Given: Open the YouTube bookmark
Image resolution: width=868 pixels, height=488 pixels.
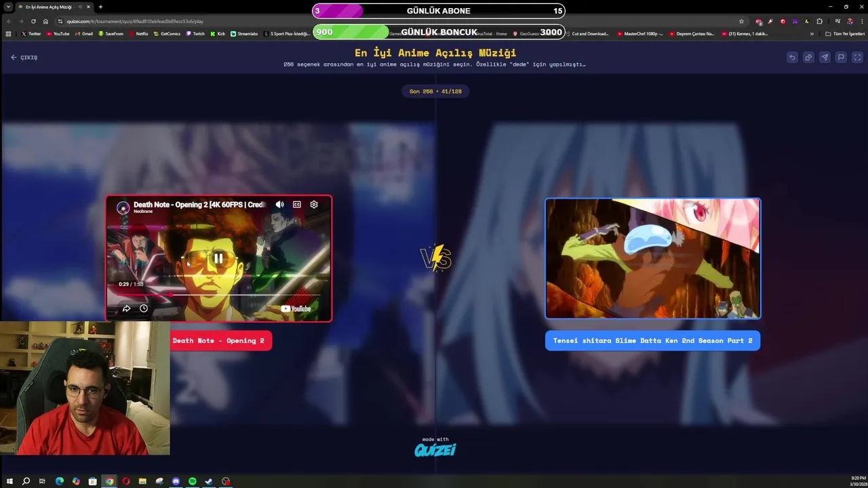Looking at the screenshot, I should coord(58,33).
